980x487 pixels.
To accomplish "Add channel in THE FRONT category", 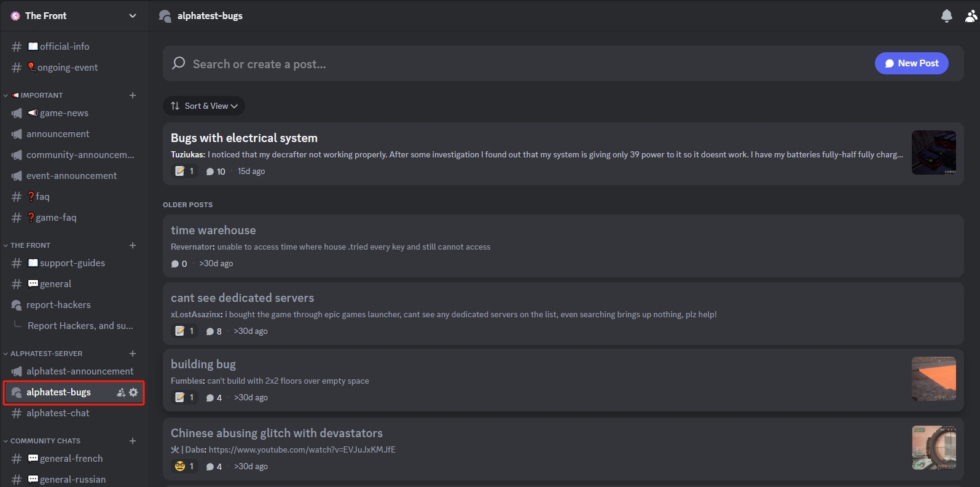I will tap(133, 245).
